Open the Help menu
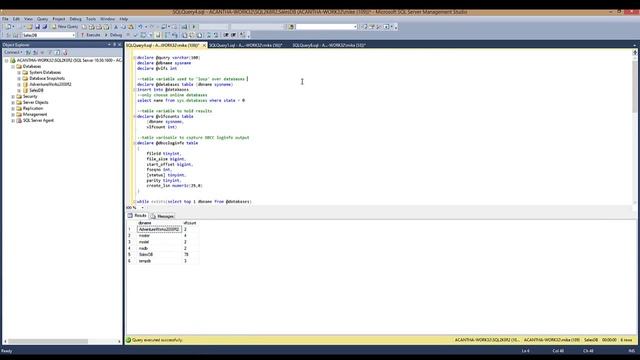The image size is (640, 360). [x=124, y=19]
